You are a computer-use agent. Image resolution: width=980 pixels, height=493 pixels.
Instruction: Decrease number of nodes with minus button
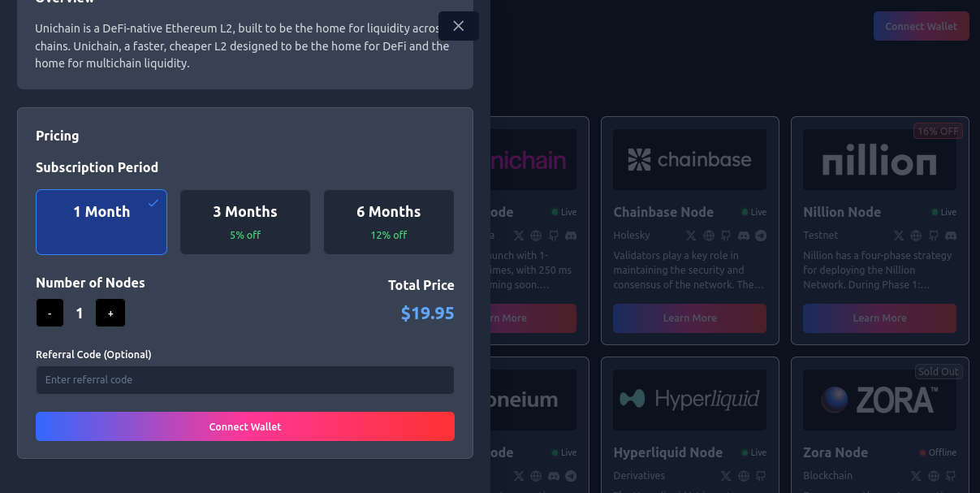(50, 314)
